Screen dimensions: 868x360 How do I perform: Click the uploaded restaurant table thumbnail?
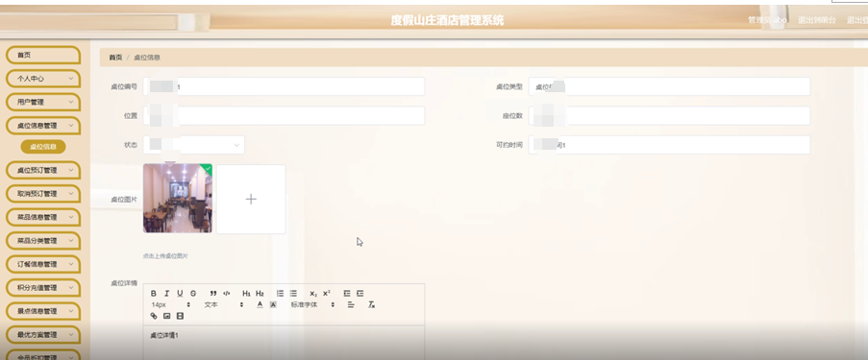click(x=178, y=199)
